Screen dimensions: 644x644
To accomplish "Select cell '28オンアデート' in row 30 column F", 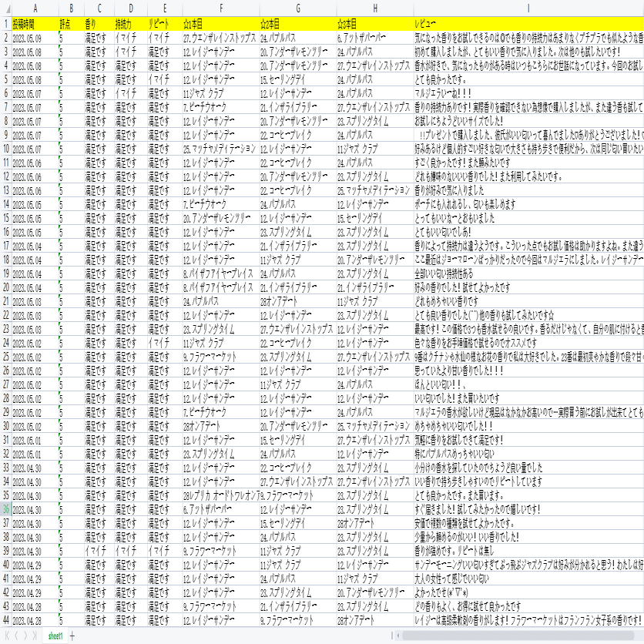I will click(221, 426).
